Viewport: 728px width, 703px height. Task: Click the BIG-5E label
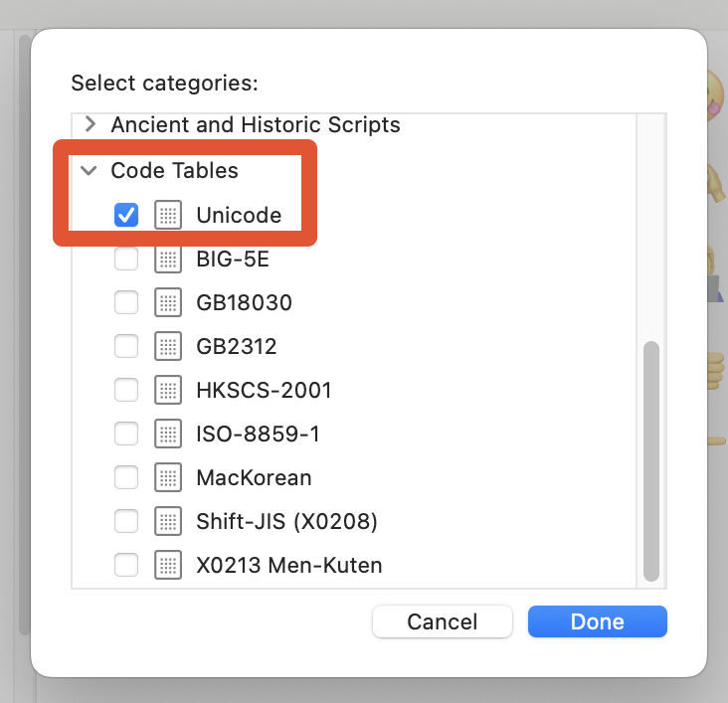[233, 260]
